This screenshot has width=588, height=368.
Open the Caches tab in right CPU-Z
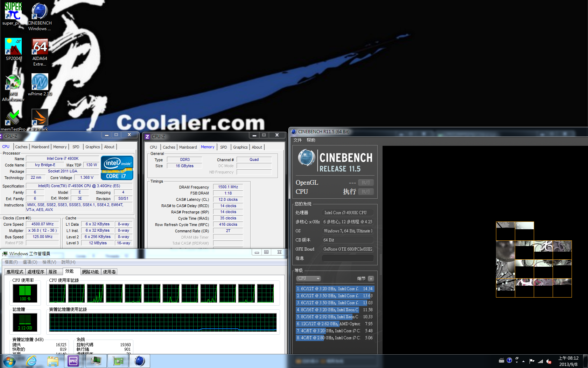tap(169, 147)
